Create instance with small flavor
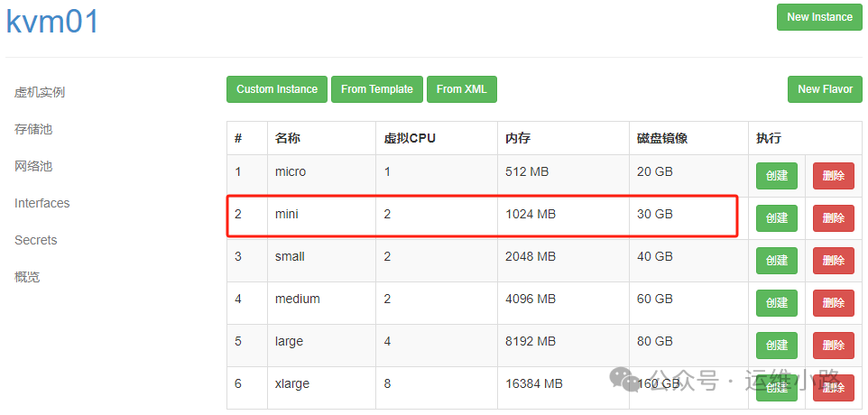868x415 pixels. [776, 261]
